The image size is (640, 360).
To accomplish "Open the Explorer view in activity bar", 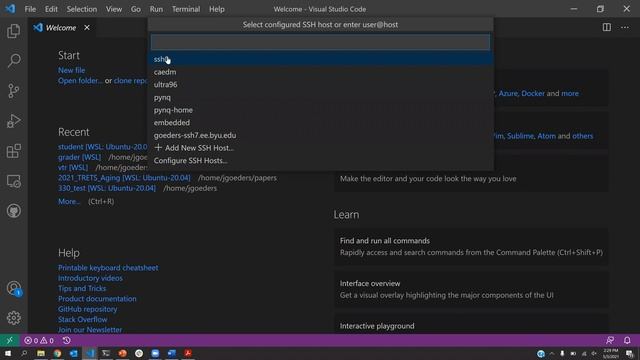I will coord(13,31).
